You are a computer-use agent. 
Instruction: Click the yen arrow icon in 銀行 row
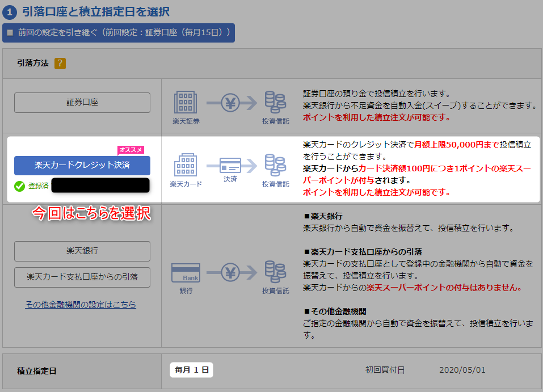[231, 272]
